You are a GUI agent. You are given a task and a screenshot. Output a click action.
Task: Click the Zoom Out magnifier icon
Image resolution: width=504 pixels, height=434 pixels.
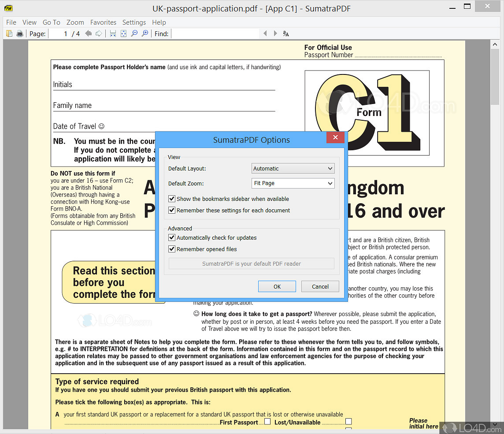(x=134, y=33)
